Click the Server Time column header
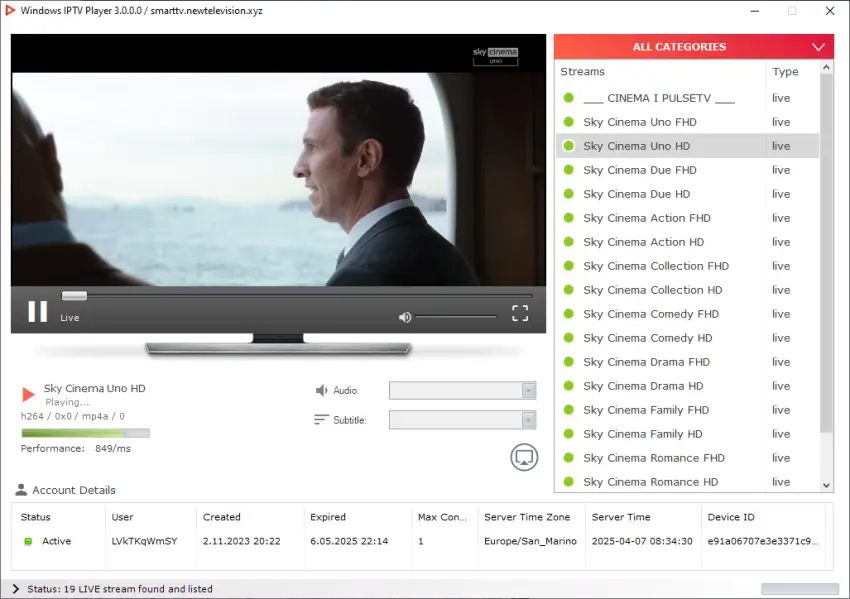Image resolution: width=850 pixels, height=599 pixels. pos(621,517)
